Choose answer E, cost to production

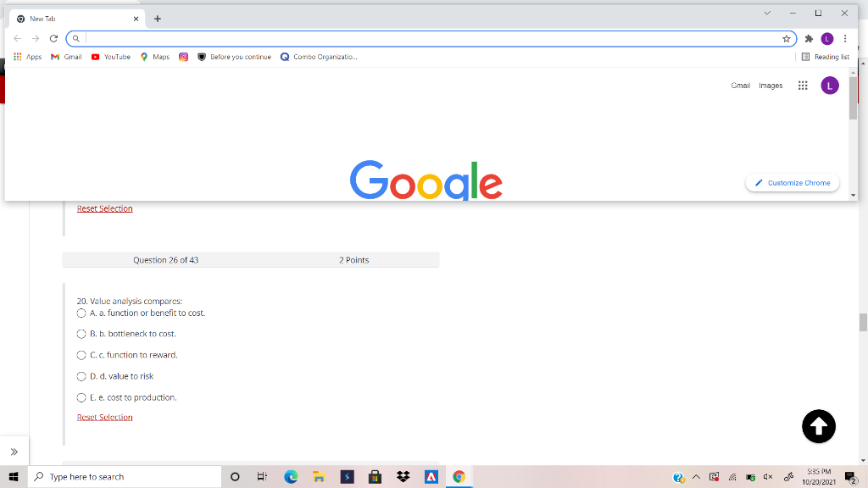click(x=81, y=397)
